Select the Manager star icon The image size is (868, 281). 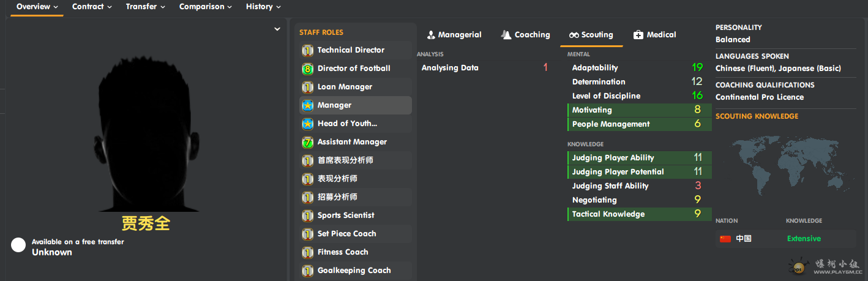point(307,105)
